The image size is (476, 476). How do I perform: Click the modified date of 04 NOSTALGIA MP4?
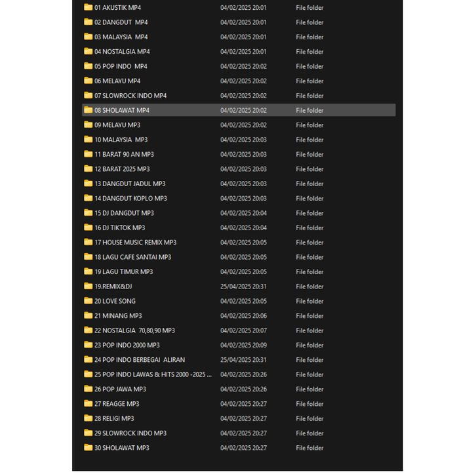(243, 52)
